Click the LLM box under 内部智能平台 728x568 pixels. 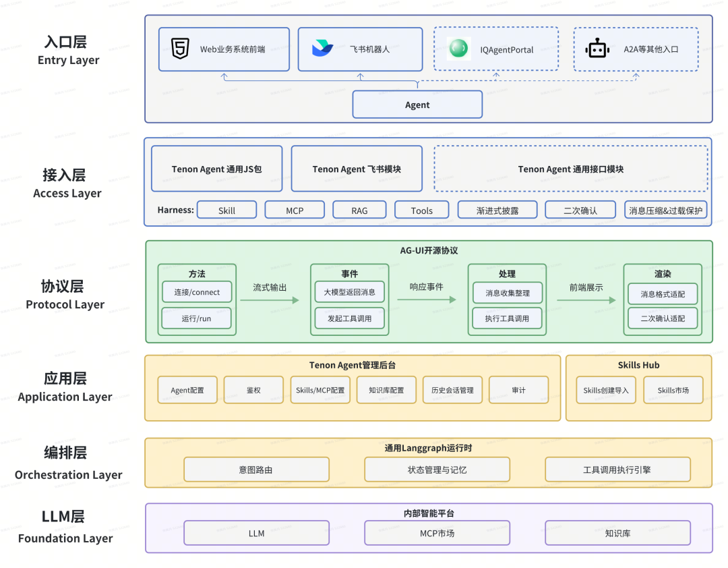point(256,533)
